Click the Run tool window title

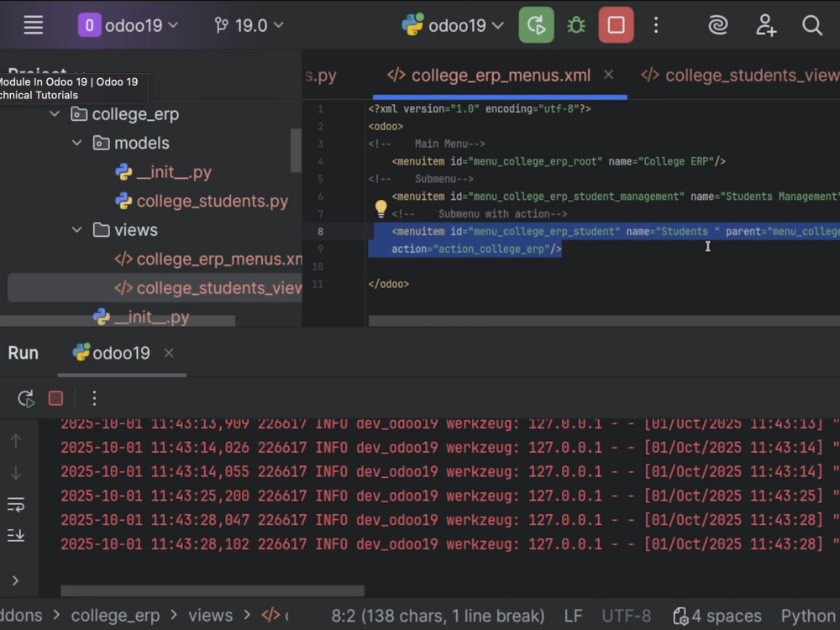click(23, 353)
